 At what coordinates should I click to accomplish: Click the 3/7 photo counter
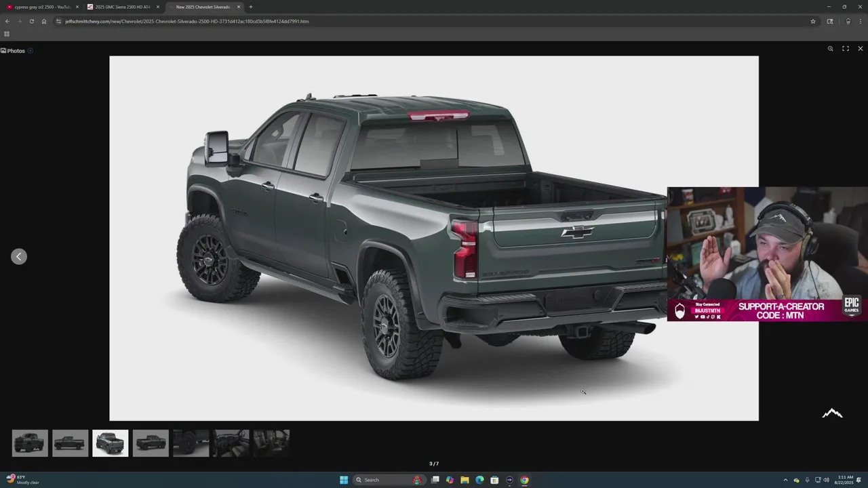434,464
